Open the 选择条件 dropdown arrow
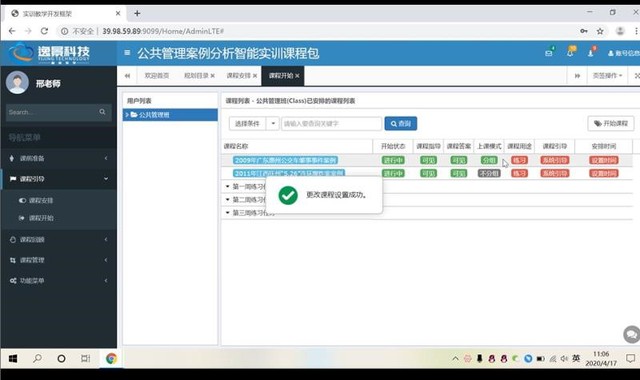The width and height of the screenshot is (640, 380). click(273, 123)
